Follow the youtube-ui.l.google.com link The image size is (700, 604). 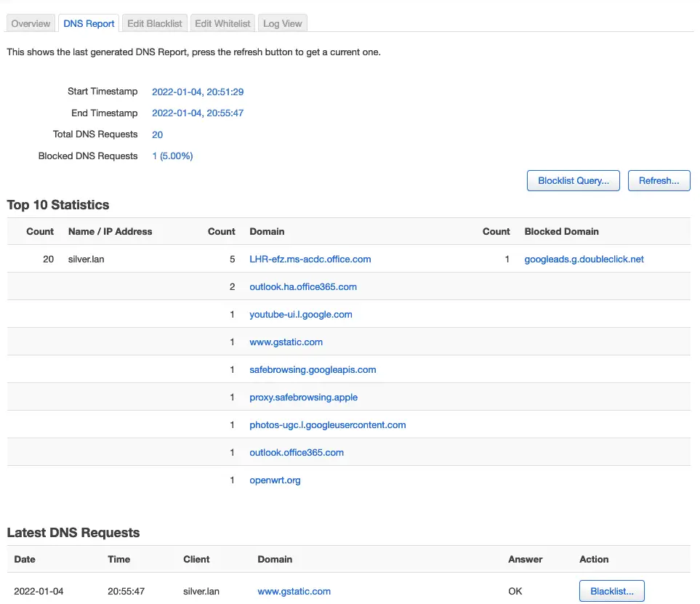tap(300, 315)
